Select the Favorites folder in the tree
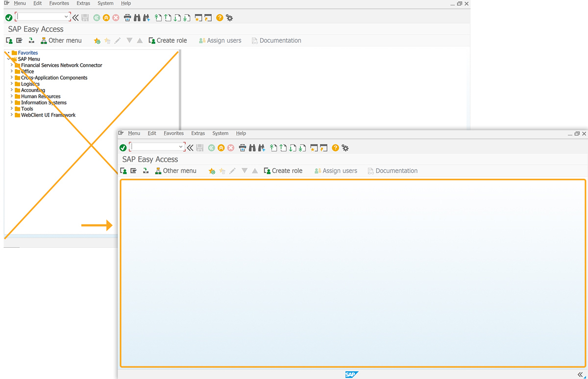The width and height of the screenshot is (588, 379). pyautogui.click(x=24, y=53)
